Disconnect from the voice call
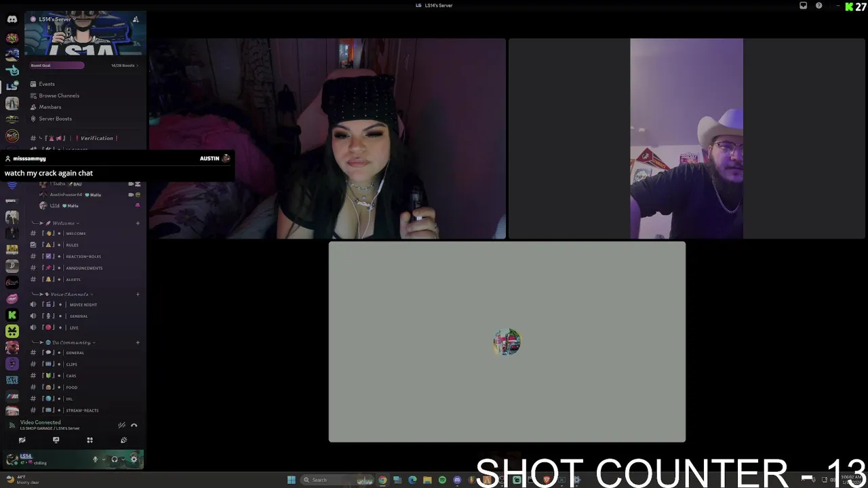The height and width of the screenshot is (488, 868). (134, 426)
